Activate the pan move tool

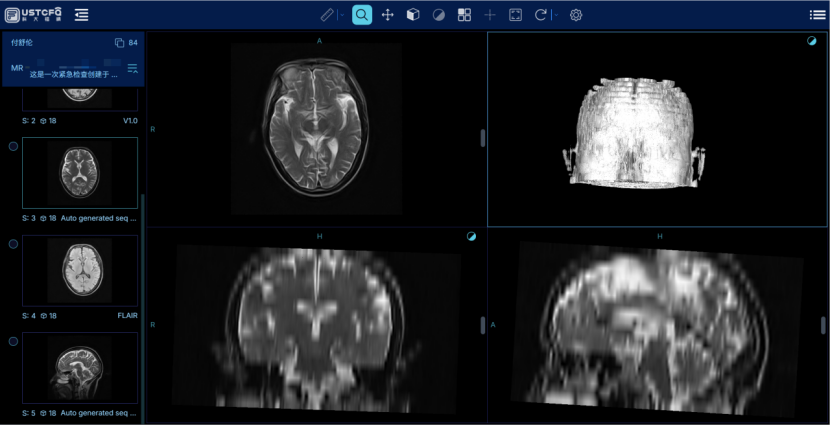pos(388,15)
